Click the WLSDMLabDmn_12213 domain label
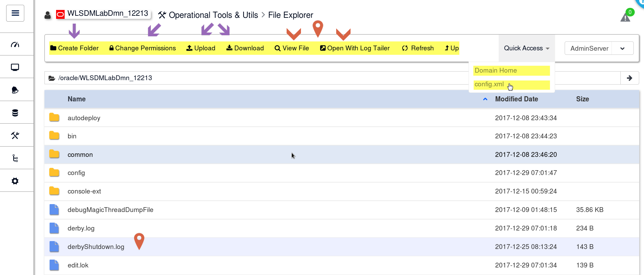Screen dimensions: 644x275 [108, 13]
